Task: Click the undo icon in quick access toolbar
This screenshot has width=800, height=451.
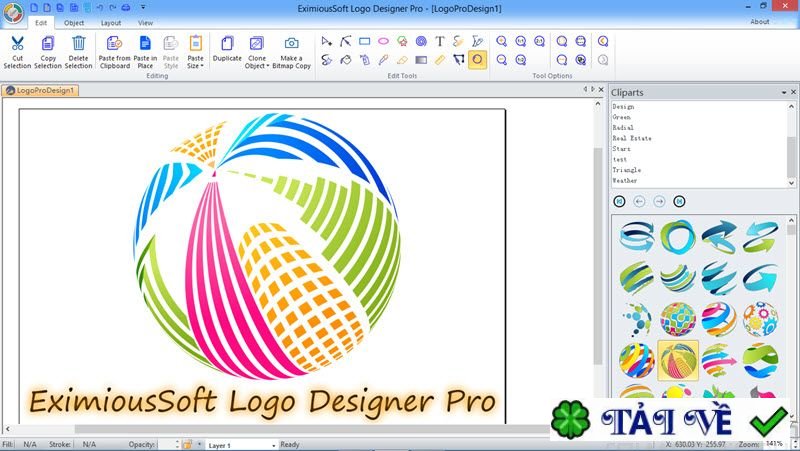Action: coord(99,8)
